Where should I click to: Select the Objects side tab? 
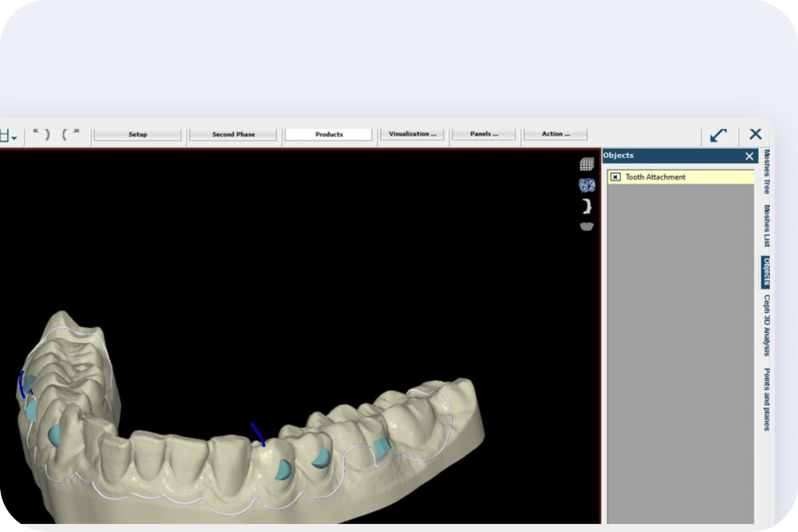[x=766, y=272]
